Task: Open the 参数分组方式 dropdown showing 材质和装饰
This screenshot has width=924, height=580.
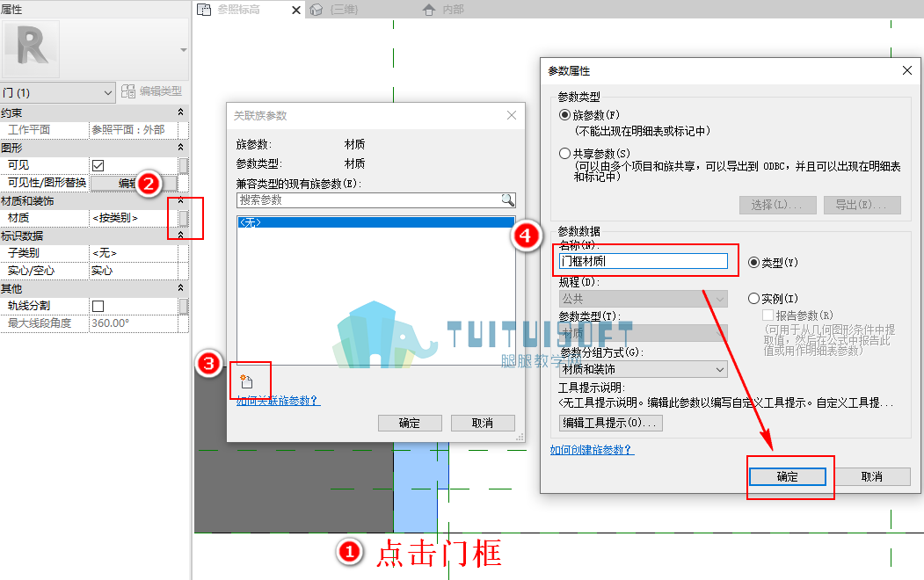Action: click(643, 369)
